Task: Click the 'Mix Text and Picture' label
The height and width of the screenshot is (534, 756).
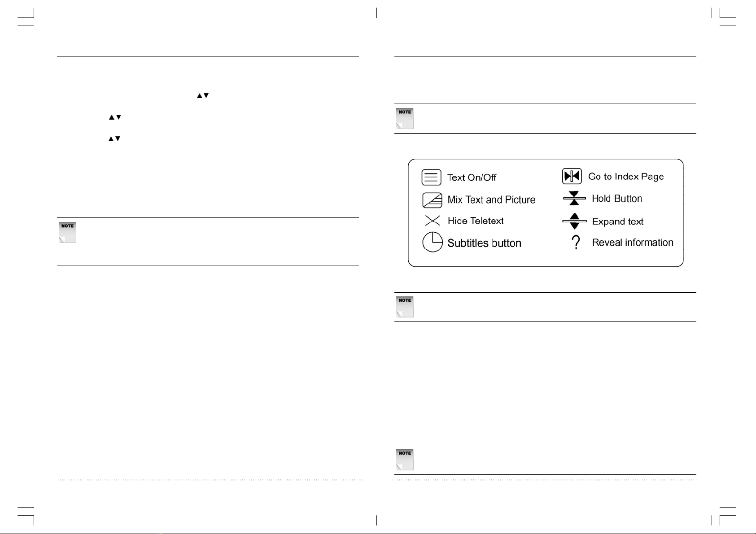Action: click(x=491, y=200)
